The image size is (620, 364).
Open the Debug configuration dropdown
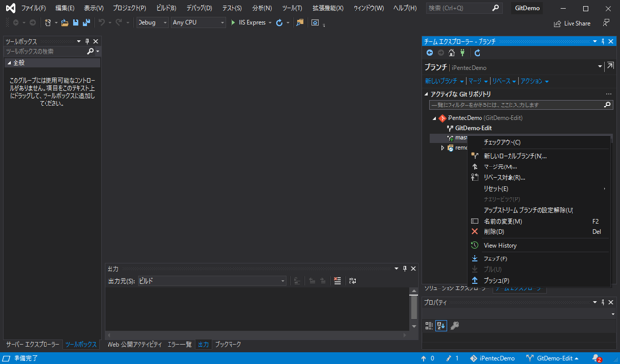coord(152,23)
